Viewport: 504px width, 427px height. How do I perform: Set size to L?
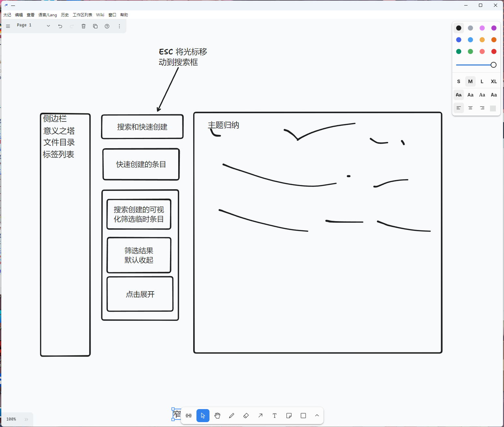pos(482,81)
